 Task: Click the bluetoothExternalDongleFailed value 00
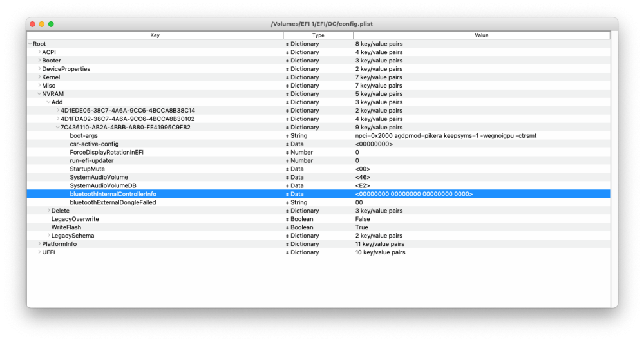[359, 202]
